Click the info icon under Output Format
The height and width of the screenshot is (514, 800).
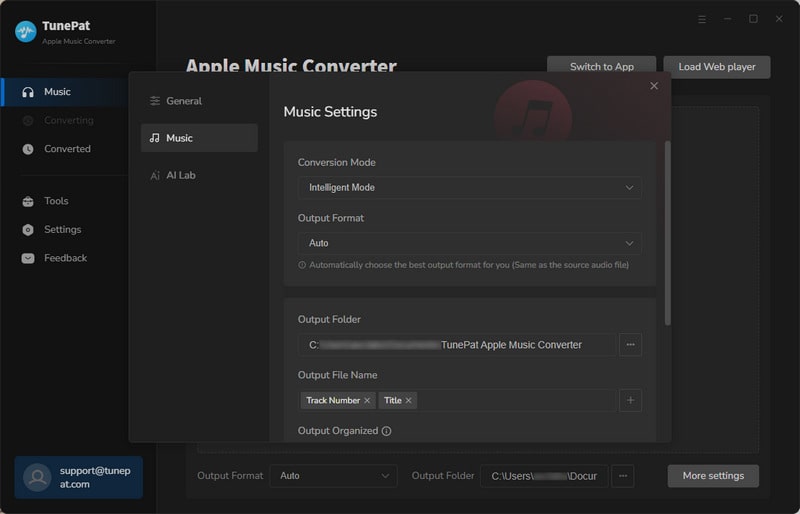click(302, 265)
